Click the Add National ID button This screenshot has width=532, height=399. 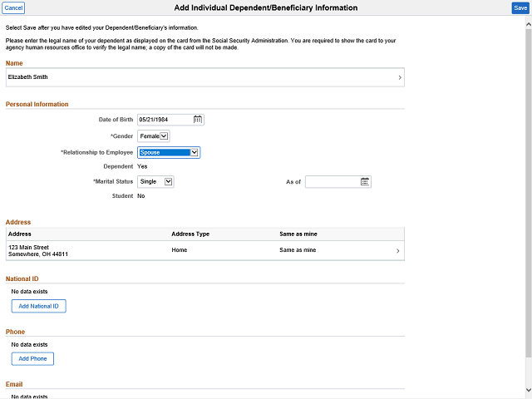click(x=39, y=306)
